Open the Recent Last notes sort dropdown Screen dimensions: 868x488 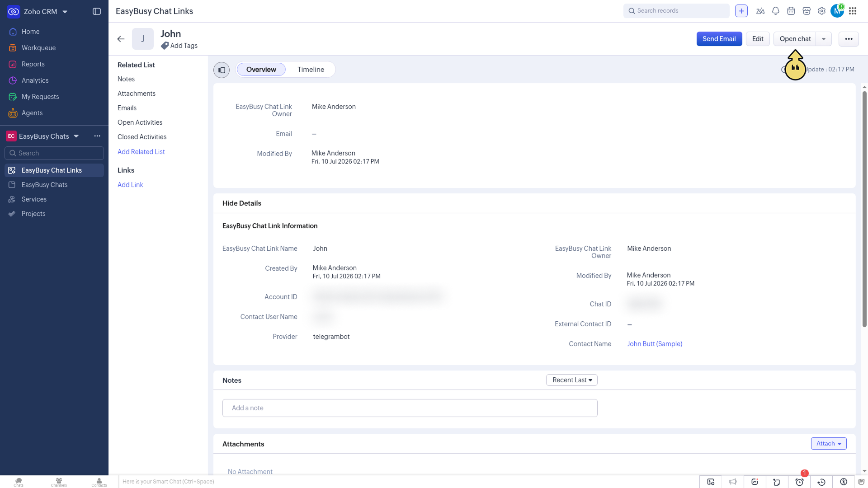572,380
